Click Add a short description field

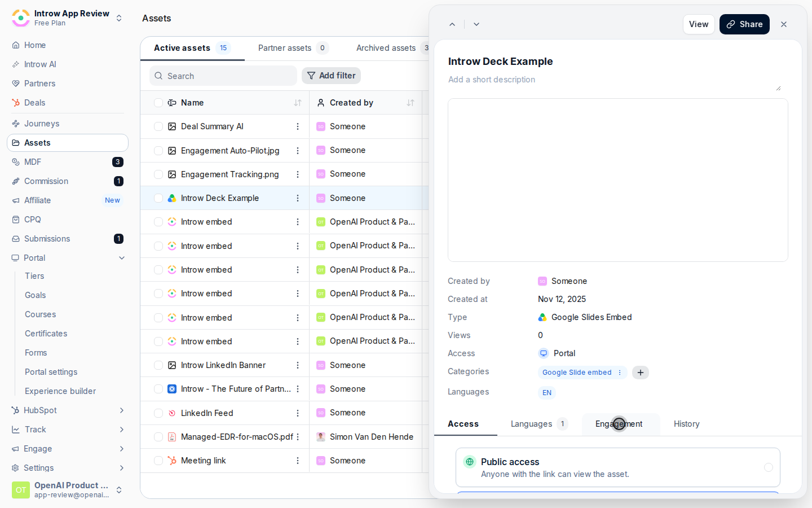615,82
